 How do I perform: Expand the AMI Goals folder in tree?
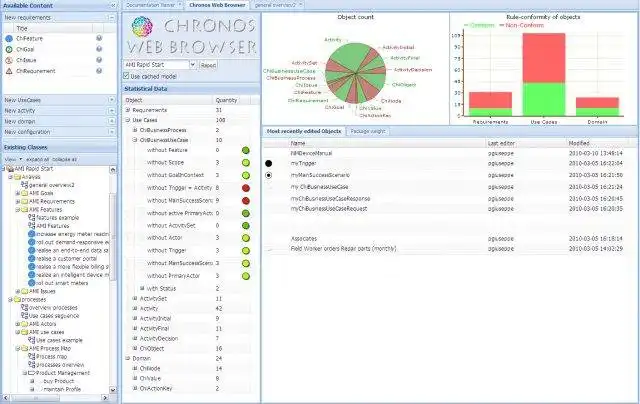(18, 193)
